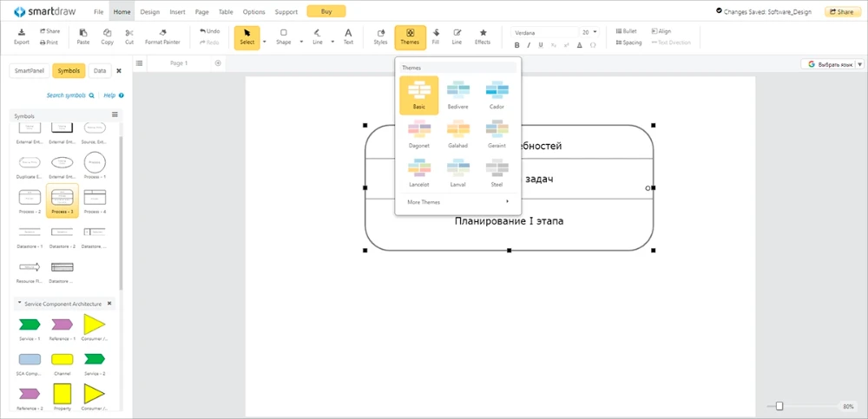This screenshot has height=419, width=868.
Task: Open the Verdana font dropdown
Action: coord(544,33)
